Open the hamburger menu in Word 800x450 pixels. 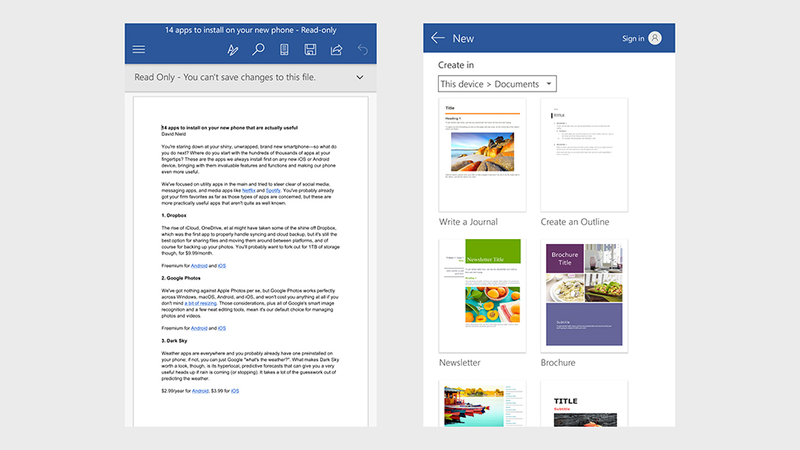pos(139,49)
